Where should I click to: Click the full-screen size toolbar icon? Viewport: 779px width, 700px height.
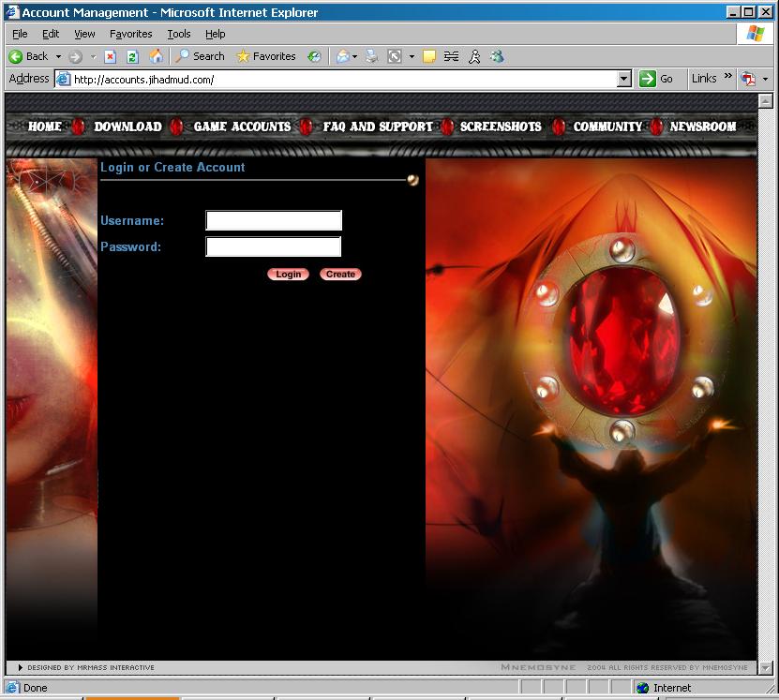pos(395,56)
